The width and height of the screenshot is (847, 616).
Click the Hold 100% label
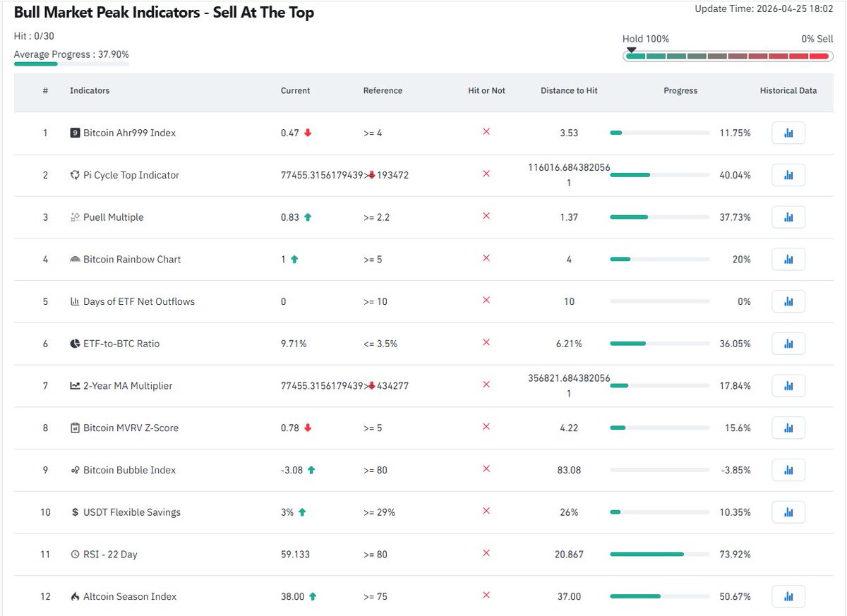[646, 39]
